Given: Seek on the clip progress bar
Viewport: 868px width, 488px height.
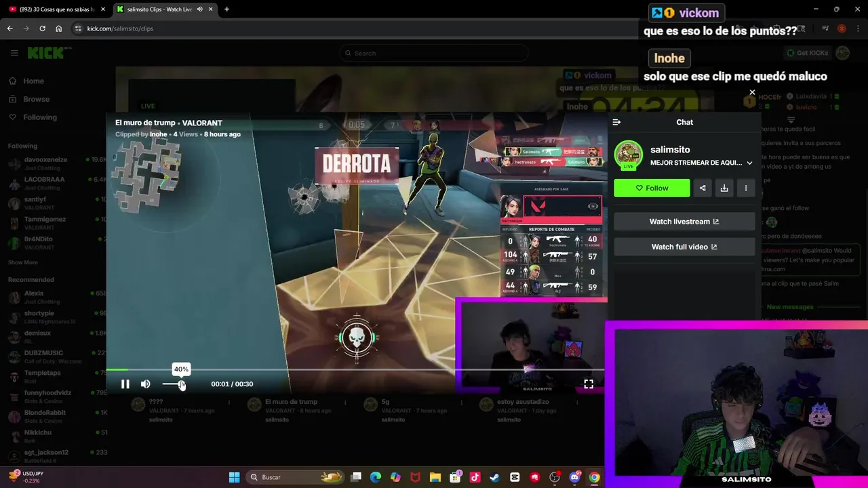Looking at the screenshot, I should (x=357, y=370).
